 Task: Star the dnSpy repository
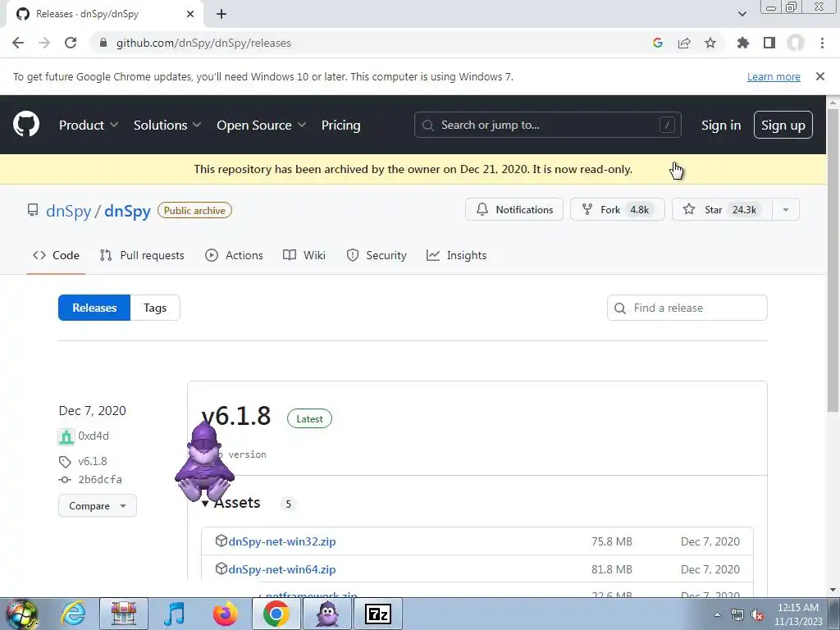(722, 209)
